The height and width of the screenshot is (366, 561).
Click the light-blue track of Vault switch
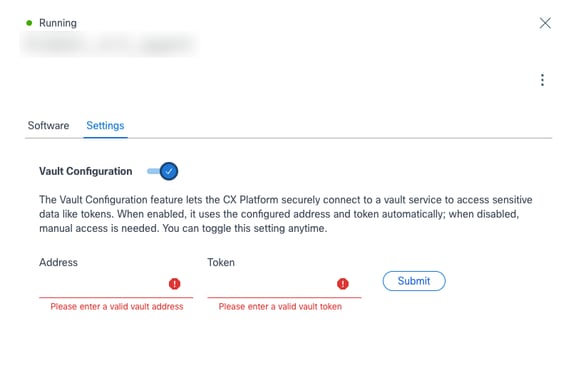(153, 171)
